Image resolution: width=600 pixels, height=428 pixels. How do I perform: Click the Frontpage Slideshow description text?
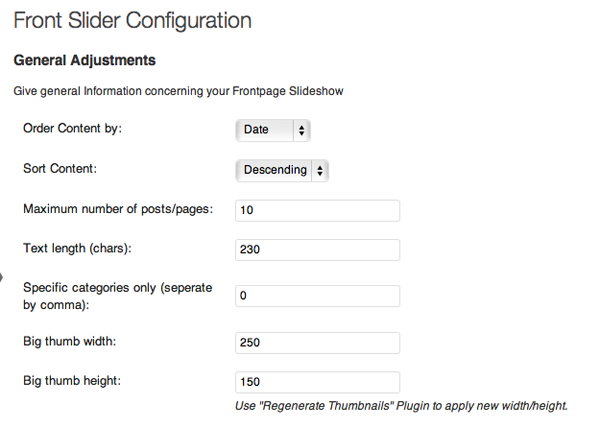pos(178,91)
